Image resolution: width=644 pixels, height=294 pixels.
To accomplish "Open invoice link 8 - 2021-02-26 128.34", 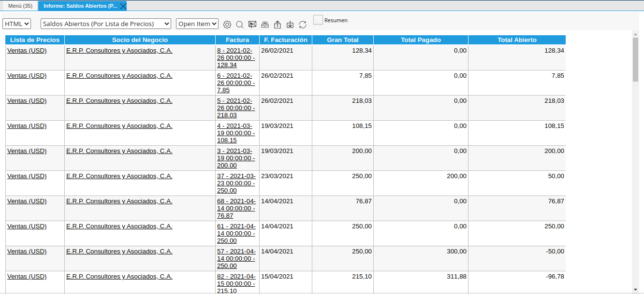I will (x=236, y=58).
